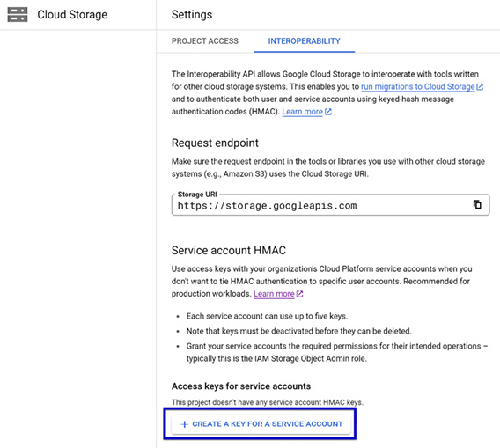Click the Storage URI field label
This screenshot has width=500, height=448.
[x=197, y=195]
